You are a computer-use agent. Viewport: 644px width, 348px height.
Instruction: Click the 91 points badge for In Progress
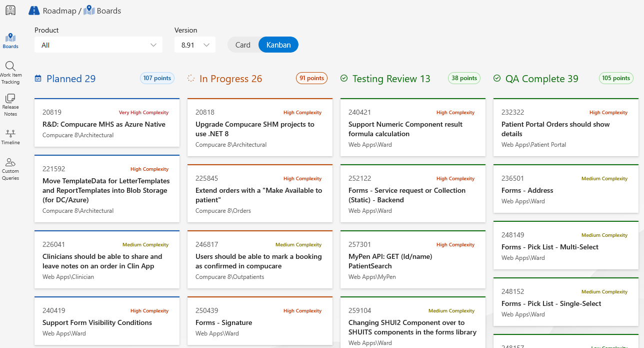pyautogui.click(x=311, y=78)
